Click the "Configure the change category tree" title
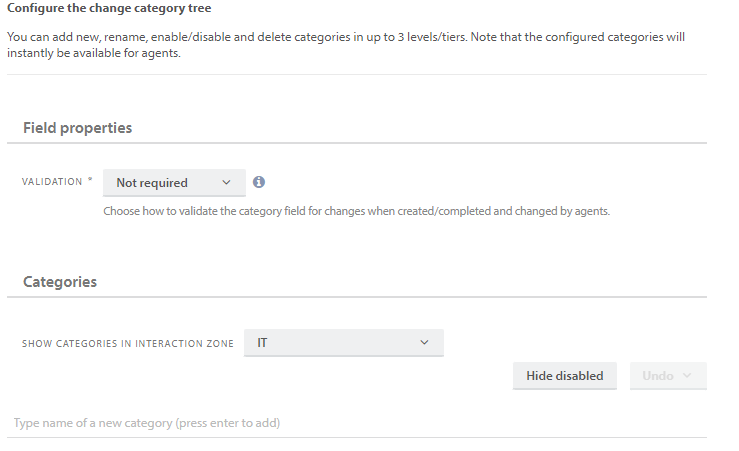The height and width of the screenshot is (451, 739). [109, 8]
